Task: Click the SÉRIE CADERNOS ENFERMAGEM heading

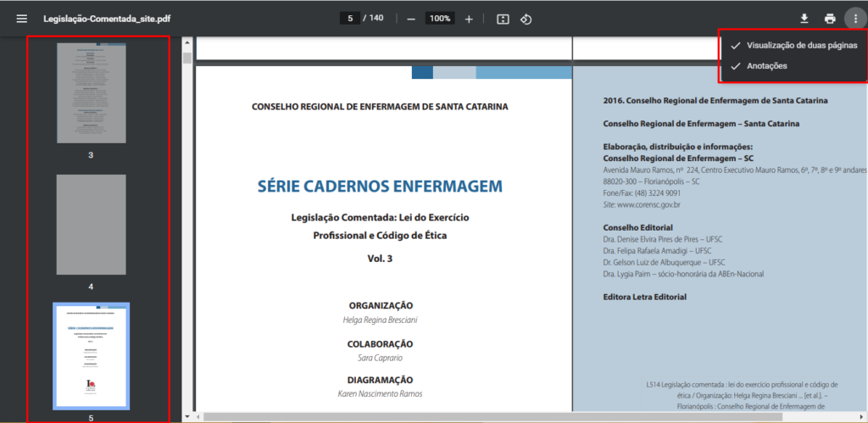Action: coord(380,186)
